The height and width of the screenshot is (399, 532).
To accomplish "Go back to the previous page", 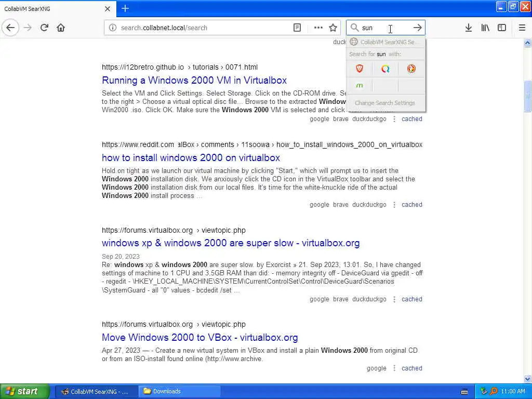I will point(10,28).
